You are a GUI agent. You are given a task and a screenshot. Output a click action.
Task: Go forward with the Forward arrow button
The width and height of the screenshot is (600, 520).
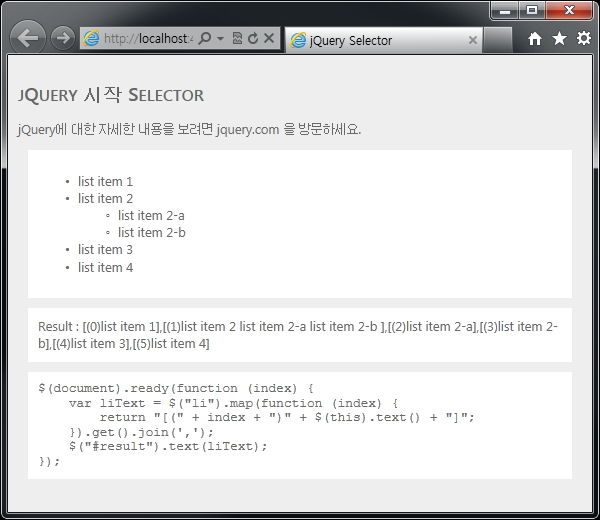point(63,38)
